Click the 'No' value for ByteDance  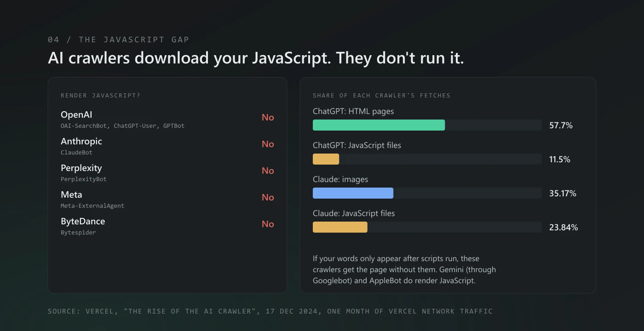[x=268, y=224]
